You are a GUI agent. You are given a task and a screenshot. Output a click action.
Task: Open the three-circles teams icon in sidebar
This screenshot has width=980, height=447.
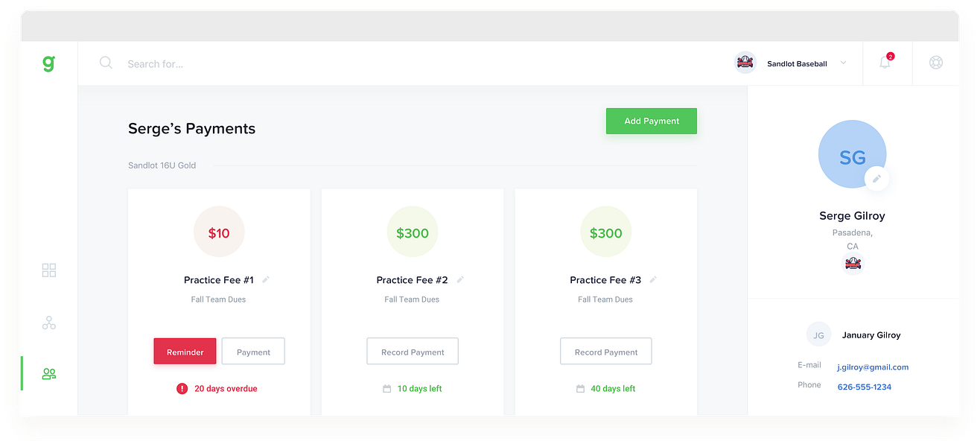click(x=49, y=323)
